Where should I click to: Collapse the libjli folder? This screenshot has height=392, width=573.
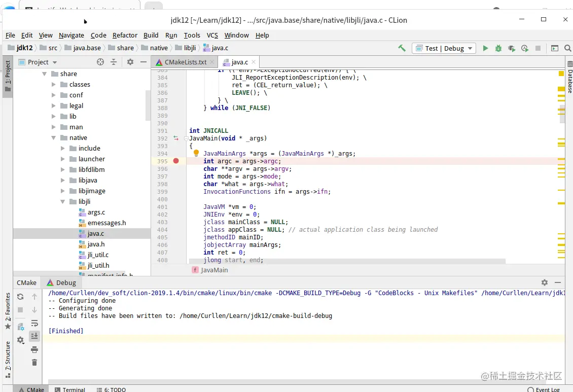[62, 202]
